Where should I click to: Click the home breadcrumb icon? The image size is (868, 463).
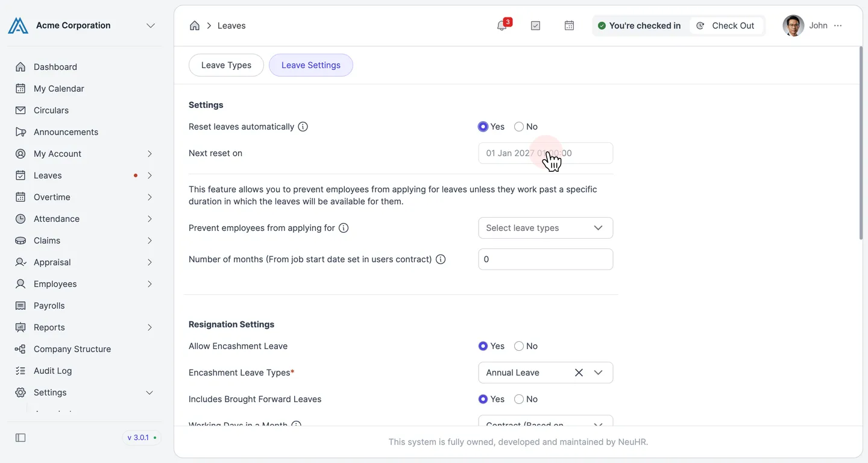(195, 25)
